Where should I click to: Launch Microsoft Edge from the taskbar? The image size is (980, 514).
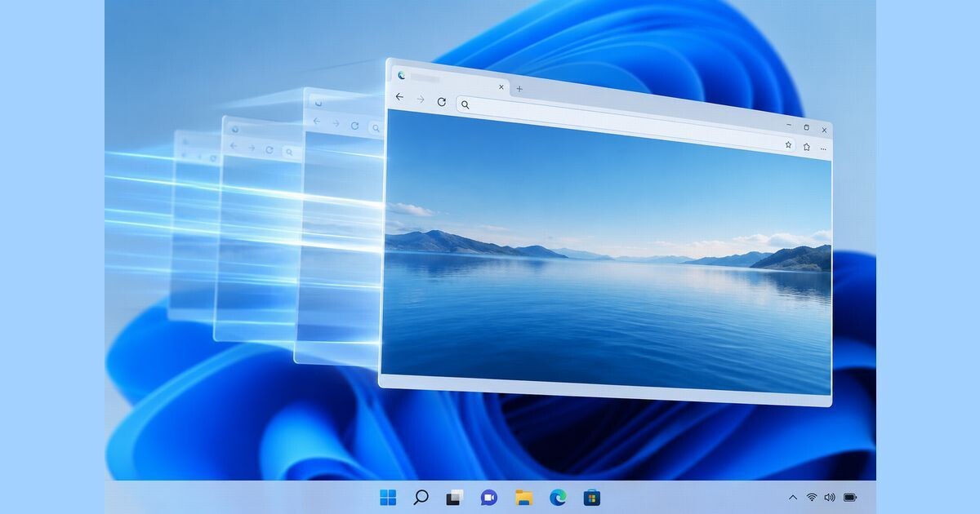click(558, 497)
